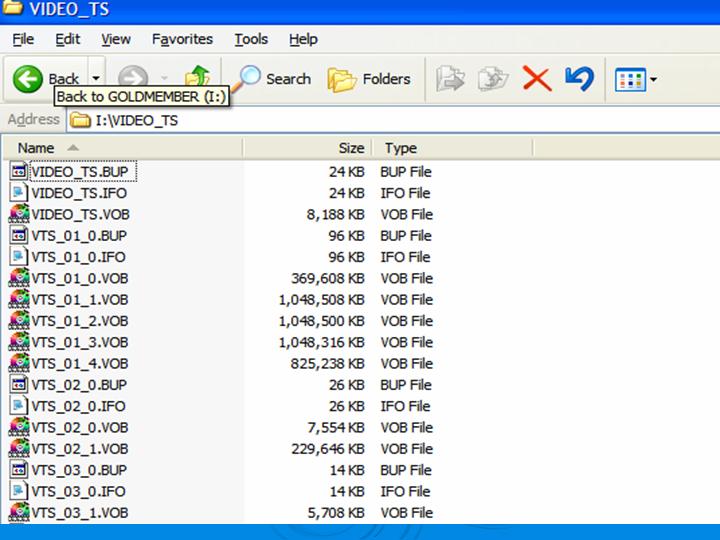Click the file name VIDEO_TS.VOB
The width and height of the screenshot is (720, 540).
click(x=80, y=214)
